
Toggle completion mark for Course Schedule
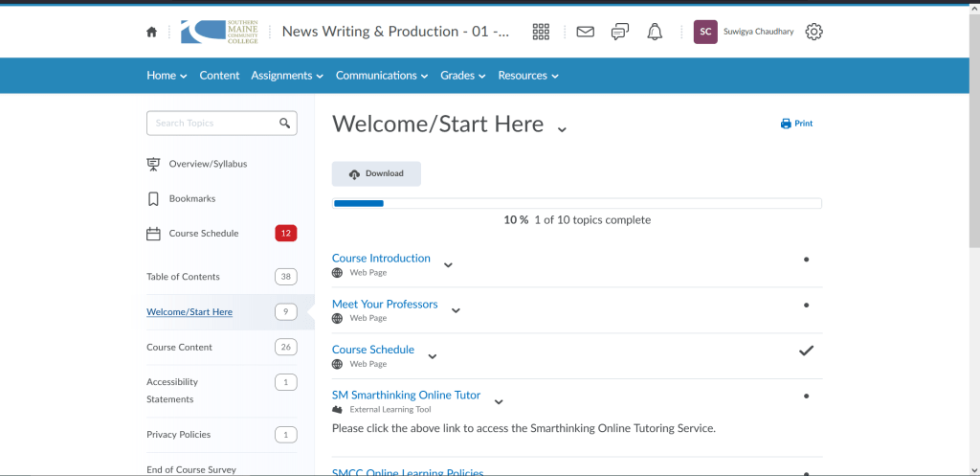point(806,351)
